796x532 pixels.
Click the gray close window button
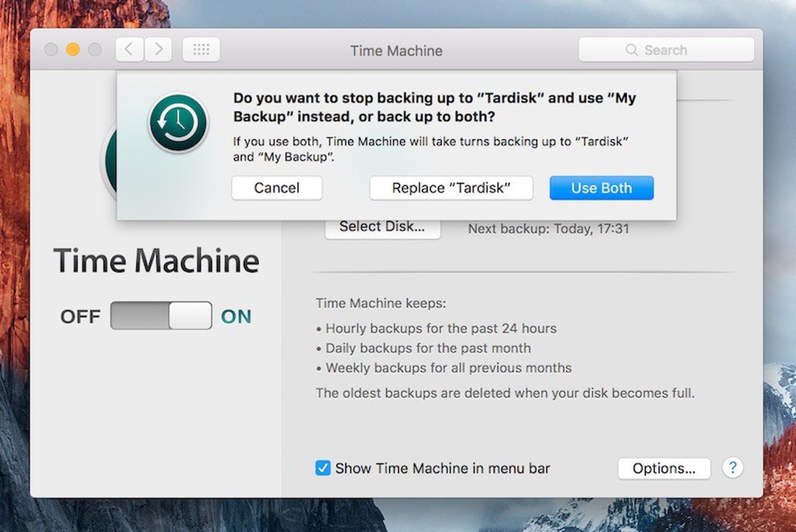pyautogui.click(x=51, y=50)
